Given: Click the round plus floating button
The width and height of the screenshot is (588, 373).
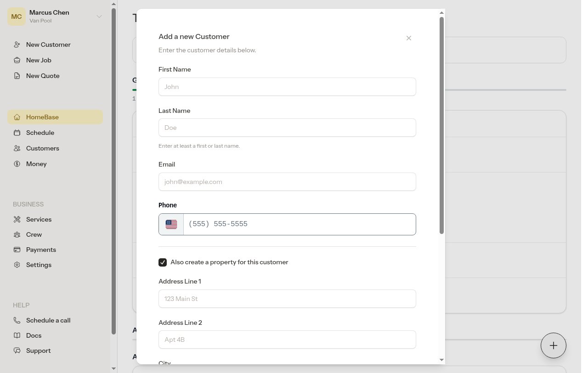Looking at the screenshot, I should [x=554, y=345].
